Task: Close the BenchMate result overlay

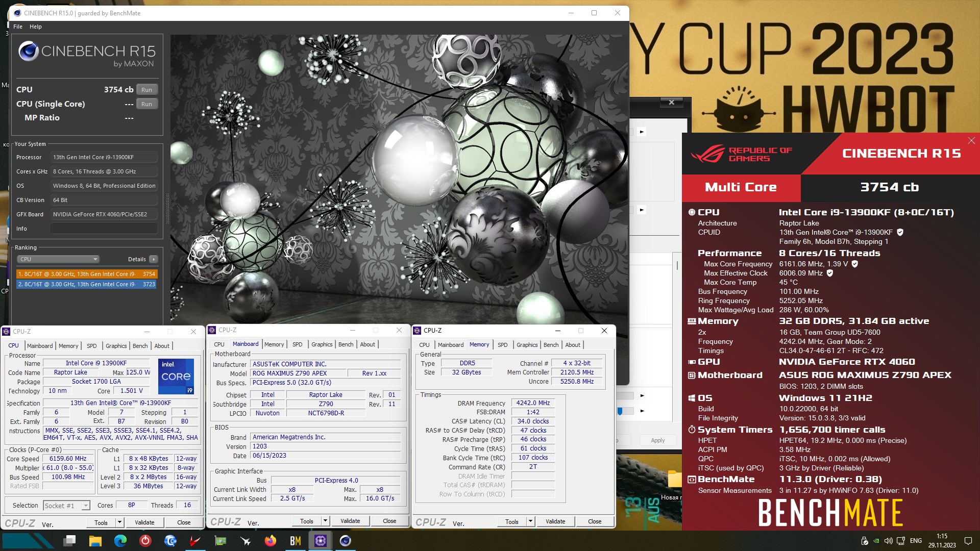Action: tap(971, 141)
